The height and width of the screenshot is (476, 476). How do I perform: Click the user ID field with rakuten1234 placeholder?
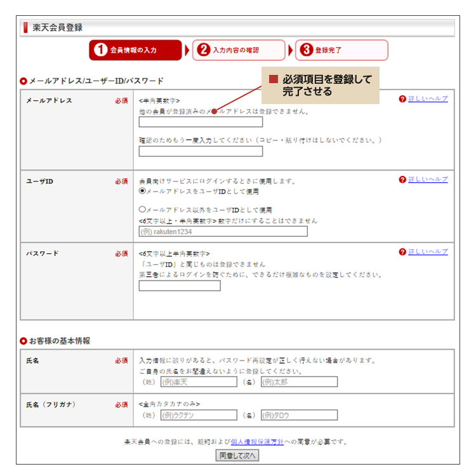point(223,231)
